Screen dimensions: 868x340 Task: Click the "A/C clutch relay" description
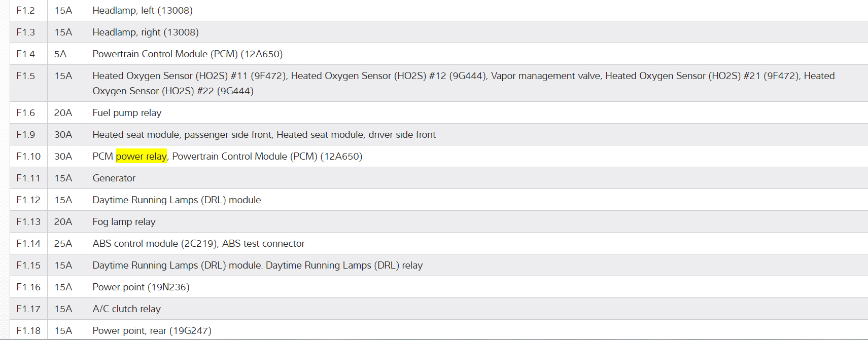coord(126,309)
